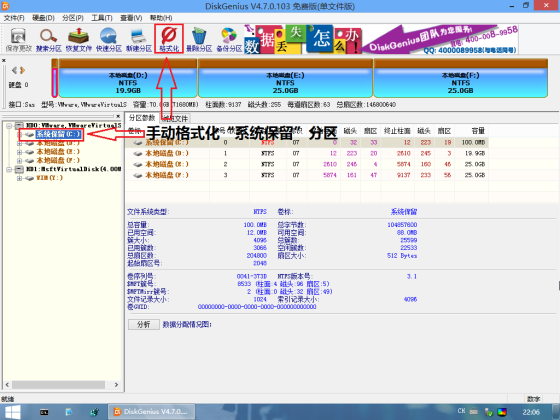Image resolution: width=560 pixels, height=420 pixels.
Task: Open the Tools (工具) menu
Action: click(x=102, y=18)
